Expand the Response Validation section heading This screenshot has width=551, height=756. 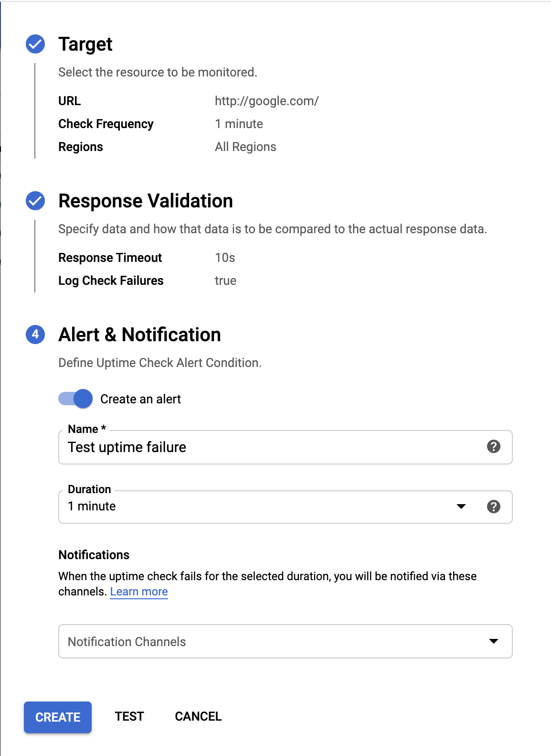point(146,201)
